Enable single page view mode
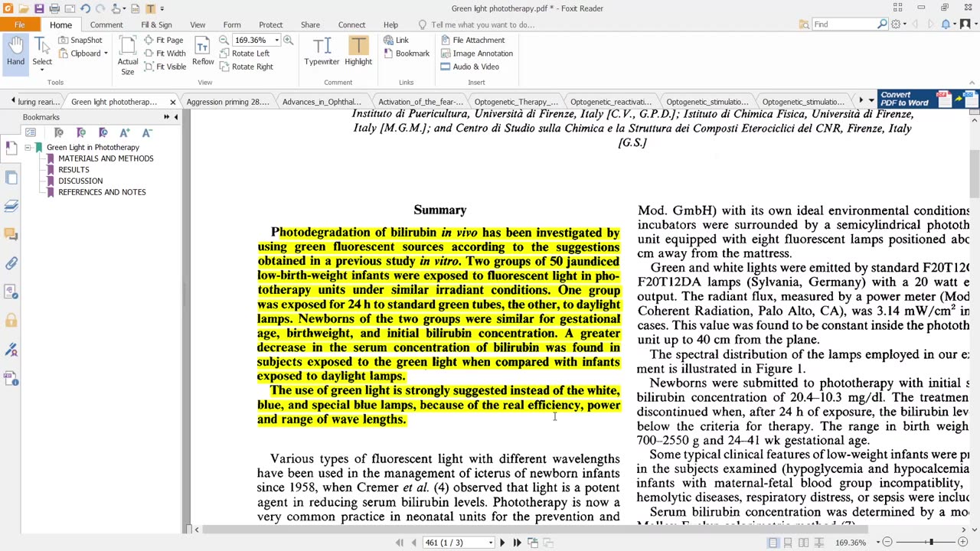This screenshot has height=551, width=980. tap(773, 543)
